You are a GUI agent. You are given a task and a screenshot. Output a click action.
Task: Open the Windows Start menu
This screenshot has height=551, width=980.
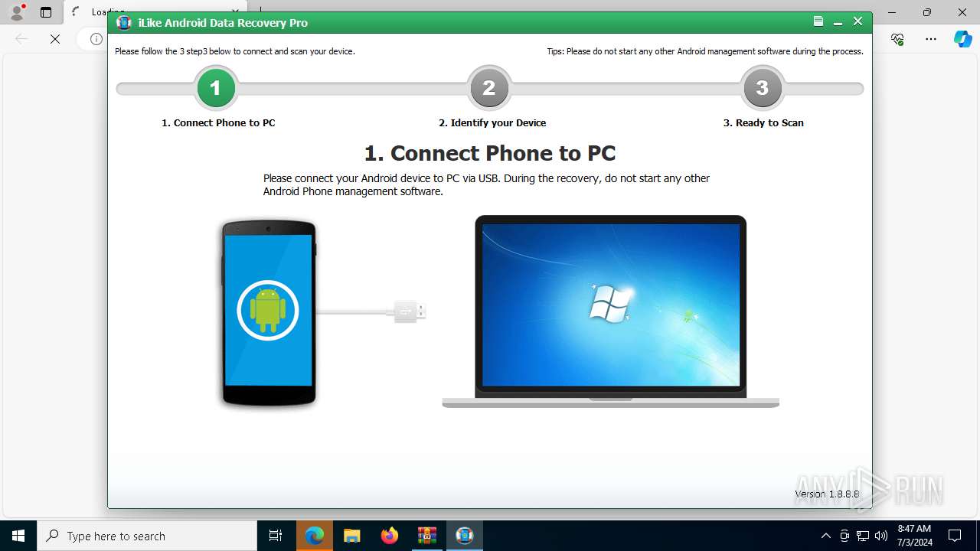pos(18,536)
